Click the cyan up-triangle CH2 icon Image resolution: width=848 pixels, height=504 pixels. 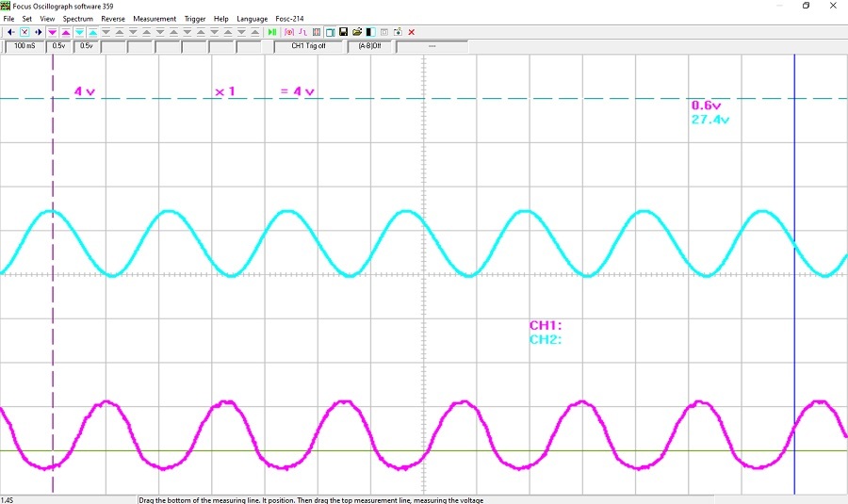pyautogui.click(x=93, y=32)
